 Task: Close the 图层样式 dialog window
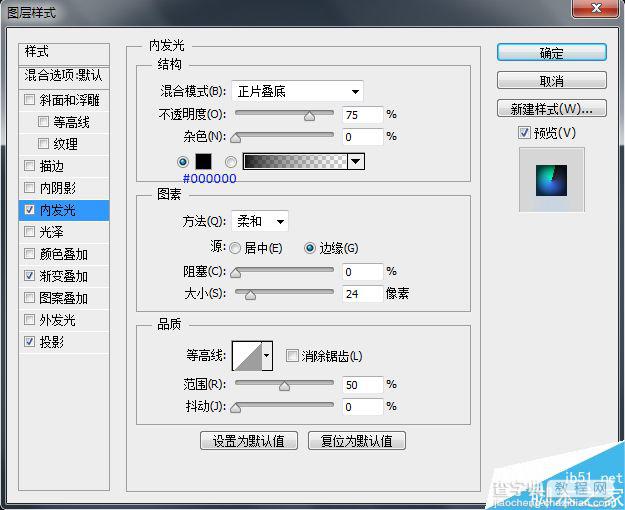pos(595,8)
